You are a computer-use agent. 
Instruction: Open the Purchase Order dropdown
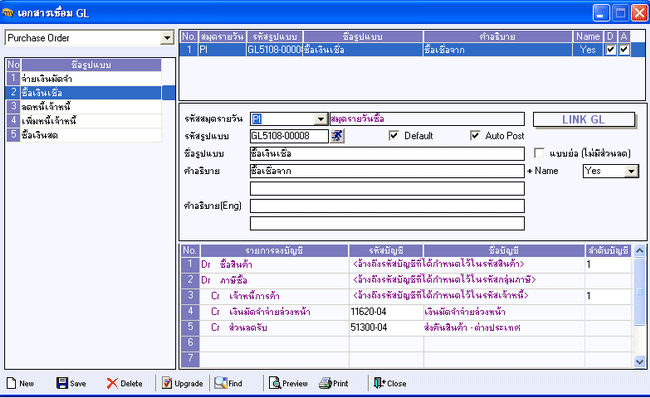point(167,38)
